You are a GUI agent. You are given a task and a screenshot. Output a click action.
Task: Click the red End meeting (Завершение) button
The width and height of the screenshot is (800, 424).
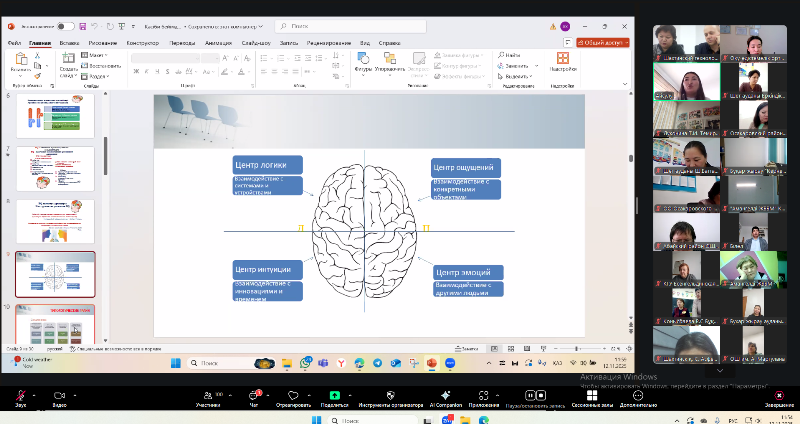tap(779, 394)
